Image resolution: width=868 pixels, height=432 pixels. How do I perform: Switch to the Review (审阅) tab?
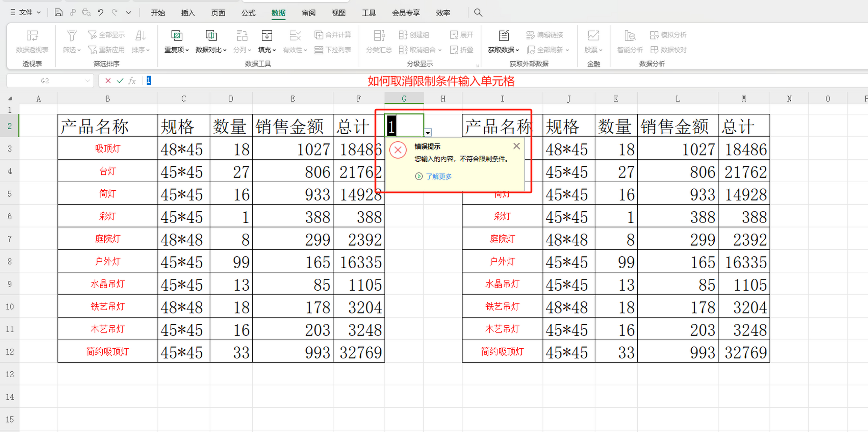pyautogui.click(x=309, y=13)
